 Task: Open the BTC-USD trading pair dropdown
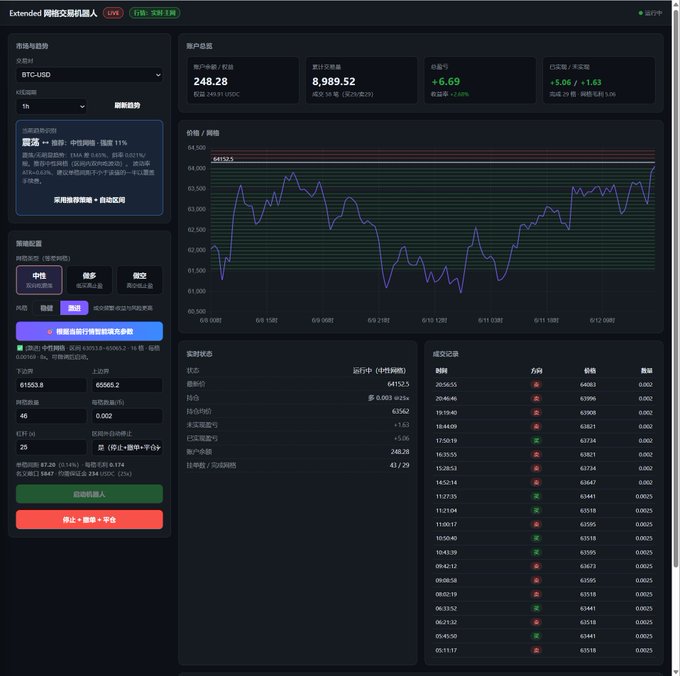(x=89, y=75)
